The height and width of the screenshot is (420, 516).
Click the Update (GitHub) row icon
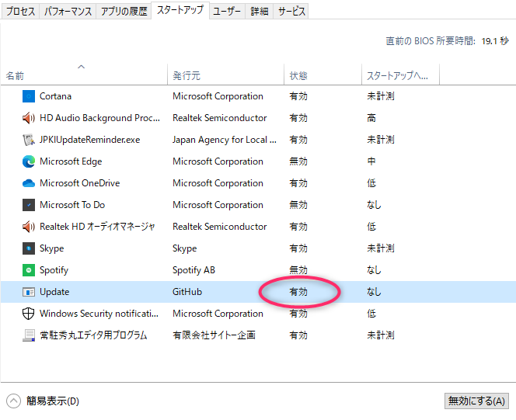click(x=29, y=292)
